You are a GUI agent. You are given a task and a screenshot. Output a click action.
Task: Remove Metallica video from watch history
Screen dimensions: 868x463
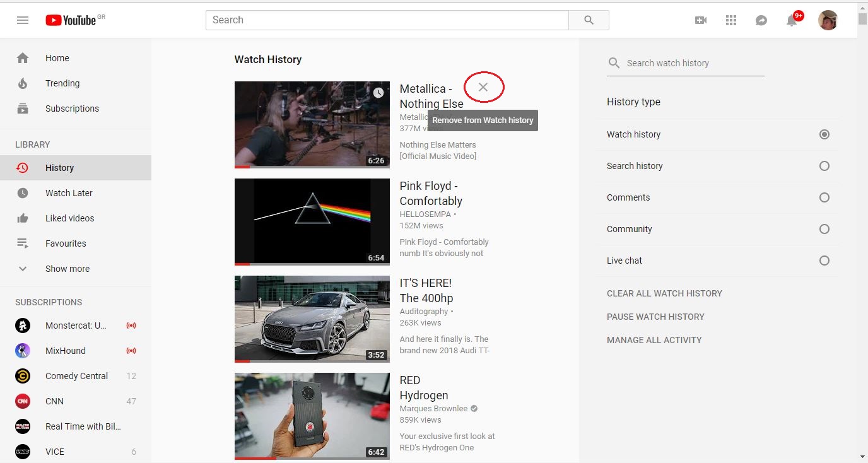[x=483, y=87]
